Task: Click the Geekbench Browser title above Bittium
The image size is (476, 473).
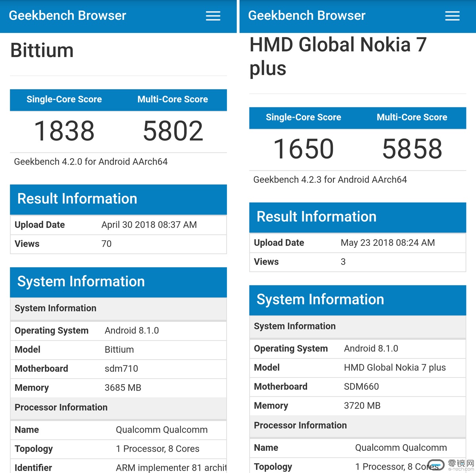Action: click(67, 15)
